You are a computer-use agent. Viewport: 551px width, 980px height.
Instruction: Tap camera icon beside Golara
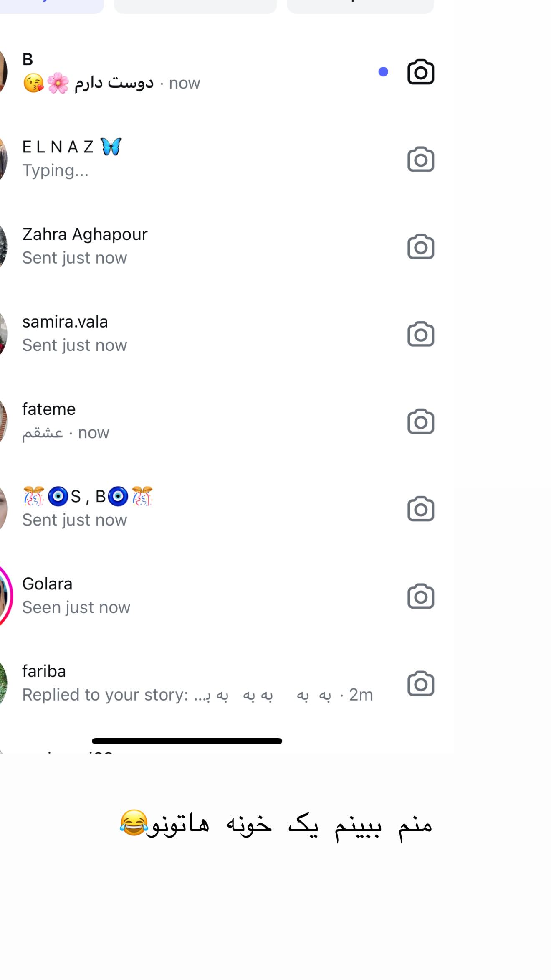click(x=421, y=596)
